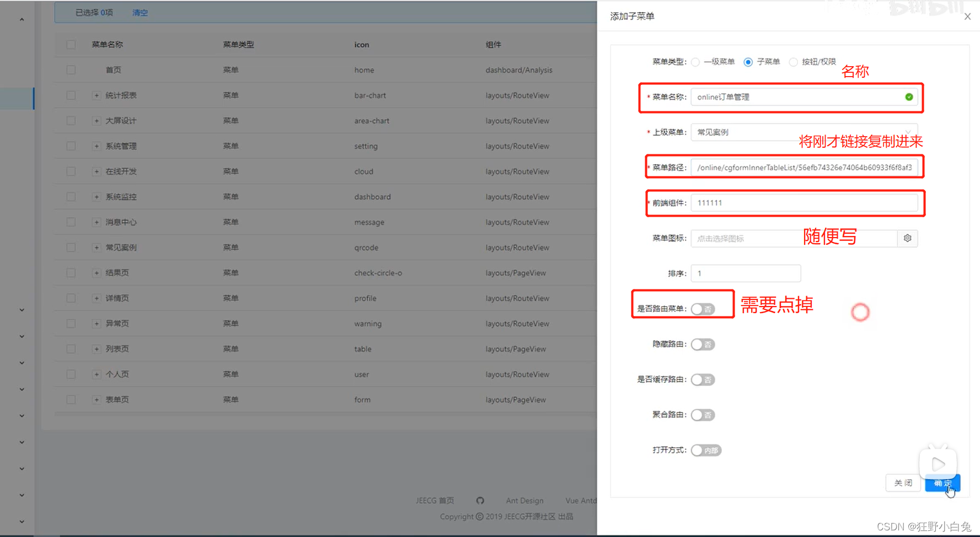This screenshot has width=980, height=537.
Task: Click the 首页 menu name cell
Action: [113, 70]
